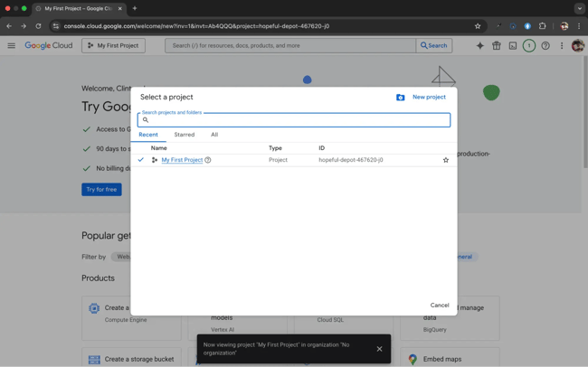
Task: Open the My First Project link
Action: tap(182, 160)
